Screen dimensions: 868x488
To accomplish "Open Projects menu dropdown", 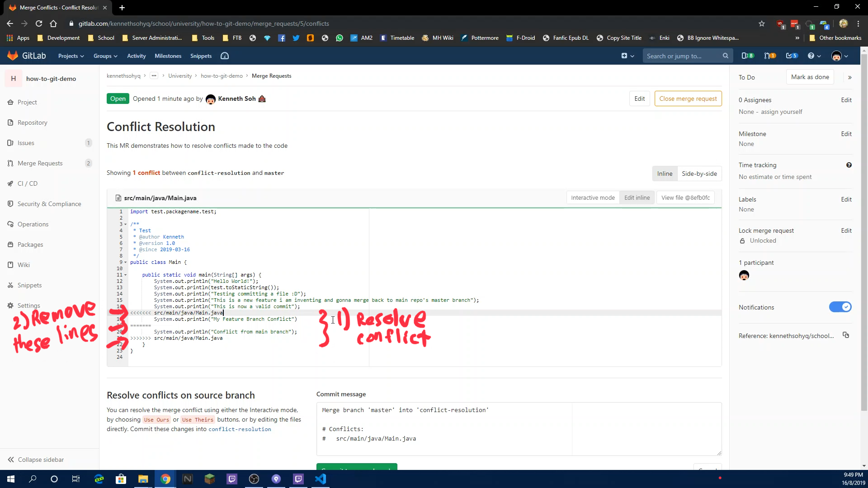I will 71,56.
